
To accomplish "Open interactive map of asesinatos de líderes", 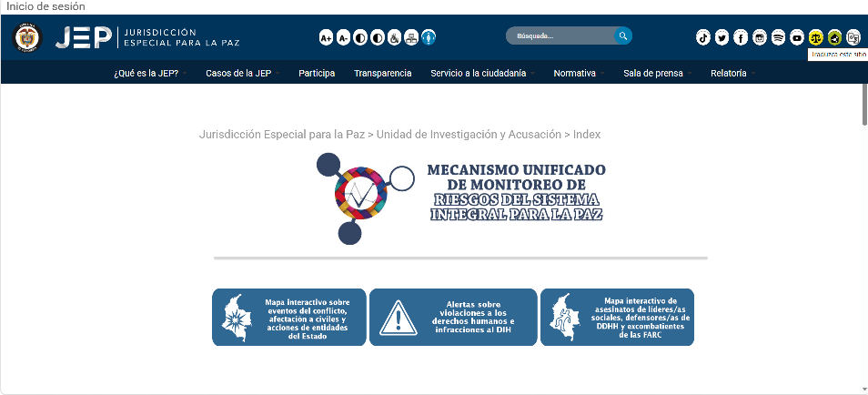I will click(617, 318).
